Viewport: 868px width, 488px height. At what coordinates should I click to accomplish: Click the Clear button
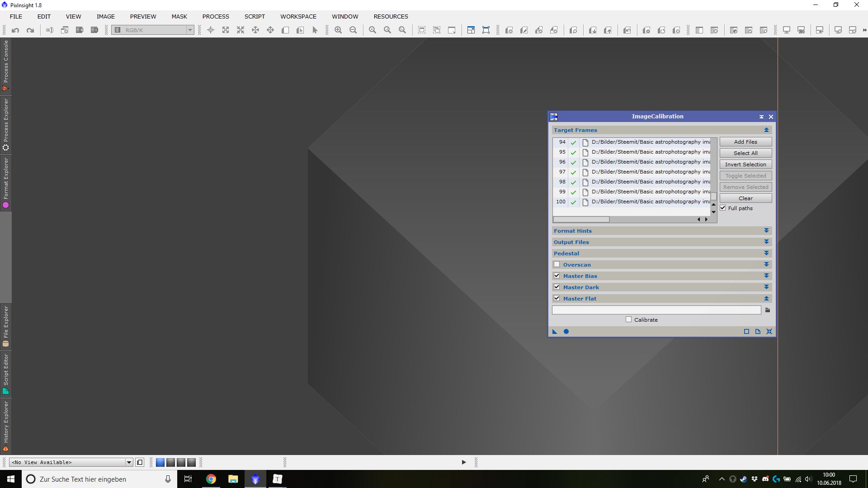pos(745,198)
